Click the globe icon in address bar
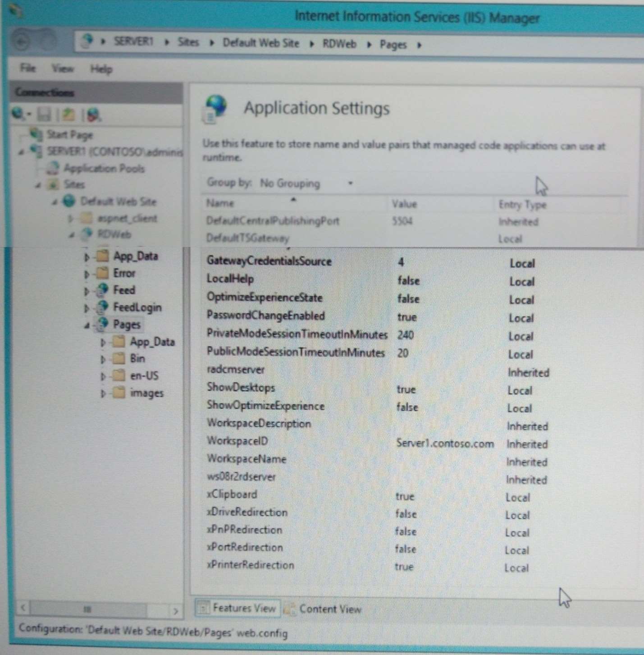The width and height of the screenshot is (644, 655). (x=87, y=41)
